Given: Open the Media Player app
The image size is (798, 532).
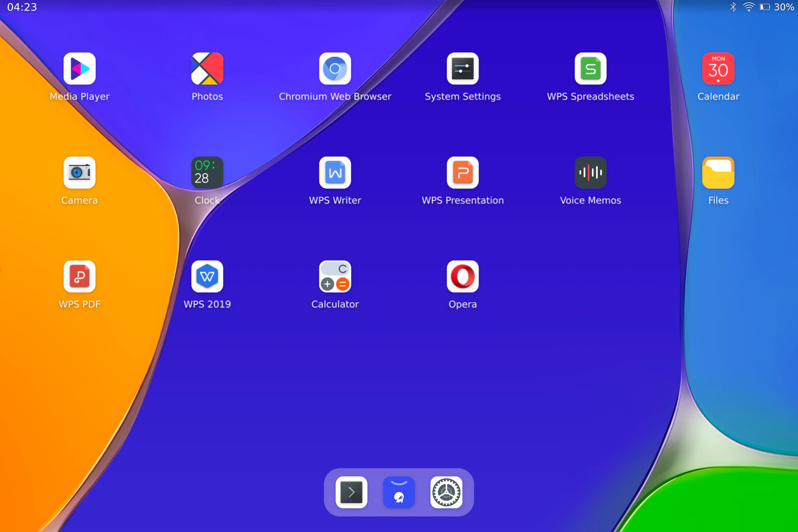Looking at the screenshot, I should point(79,68).
